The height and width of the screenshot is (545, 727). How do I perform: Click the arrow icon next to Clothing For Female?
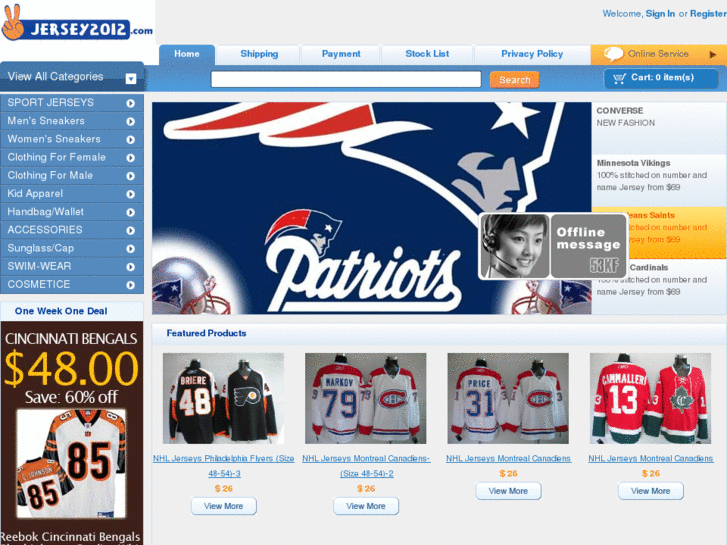click(131, 158)
